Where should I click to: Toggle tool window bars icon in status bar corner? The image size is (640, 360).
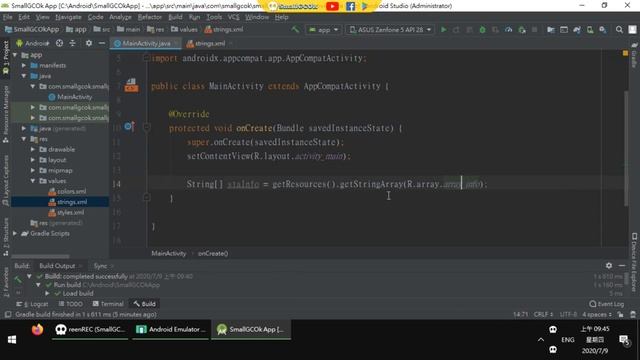coord(8,314)
